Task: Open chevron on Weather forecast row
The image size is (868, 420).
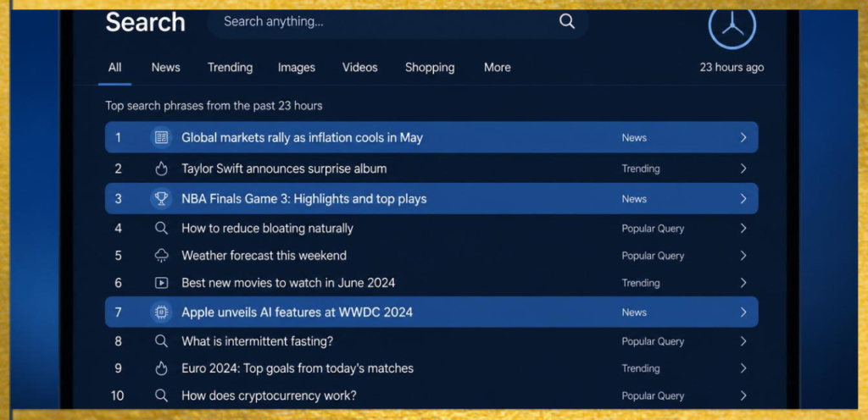Action: 743,256
